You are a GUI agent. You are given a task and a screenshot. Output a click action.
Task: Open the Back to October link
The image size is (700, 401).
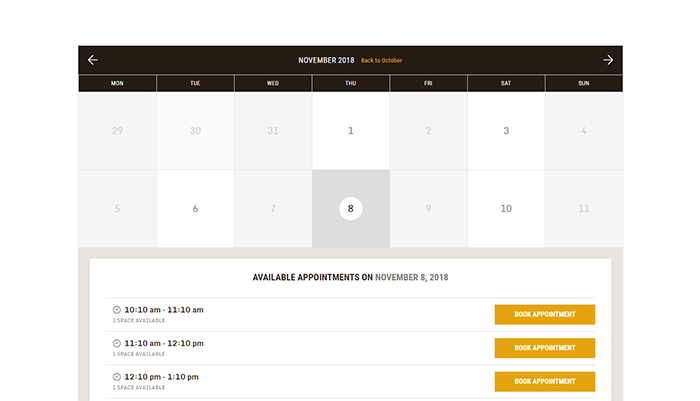(x=381, y=60)
